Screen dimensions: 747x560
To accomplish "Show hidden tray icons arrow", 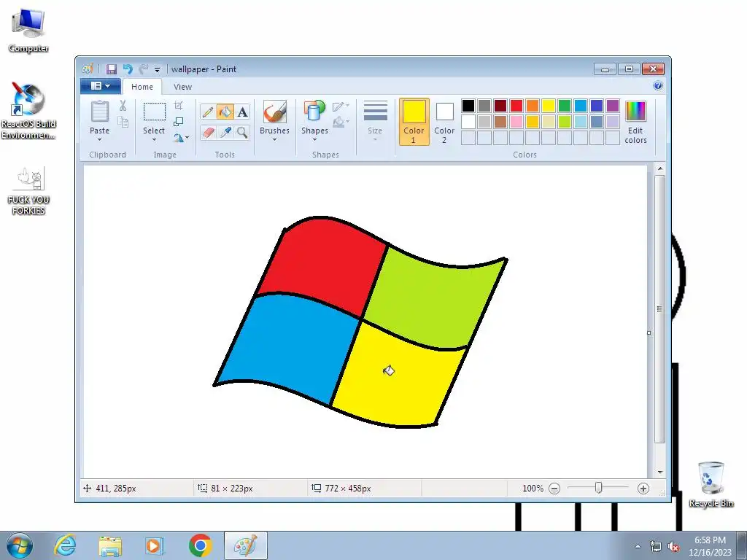I will (x=638, y=546).
